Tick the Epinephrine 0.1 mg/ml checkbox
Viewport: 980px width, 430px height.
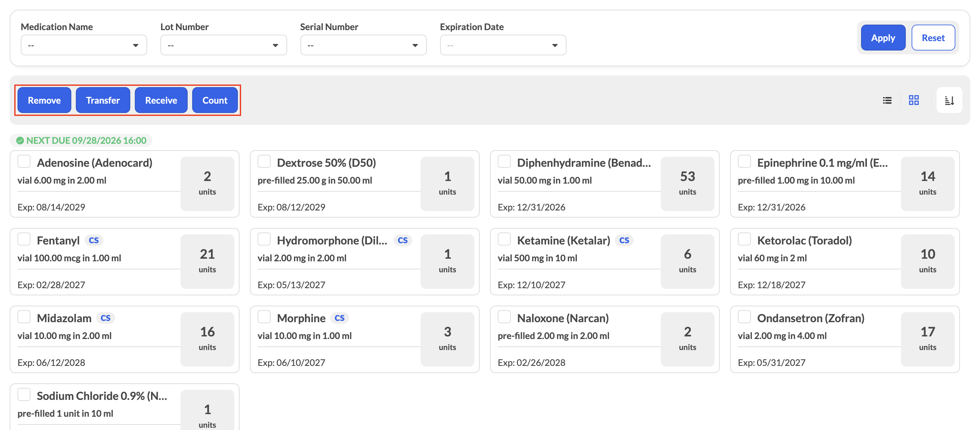coord(744,161)
